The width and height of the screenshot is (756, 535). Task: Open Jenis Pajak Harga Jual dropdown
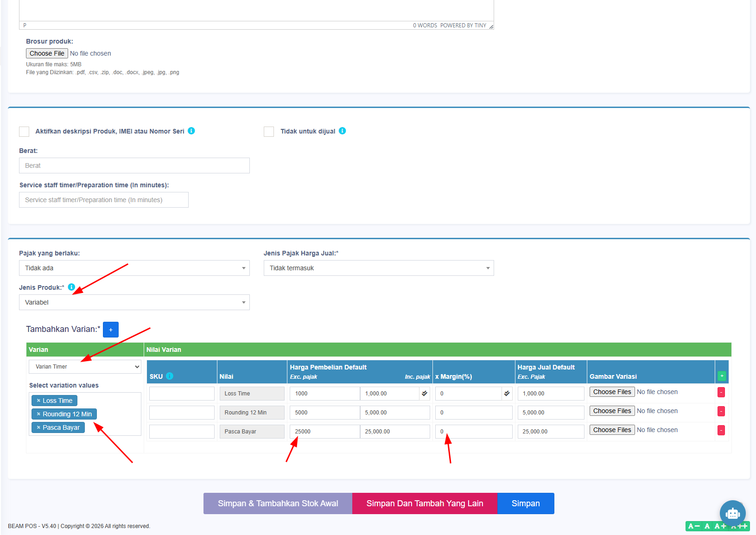point(379,268)
